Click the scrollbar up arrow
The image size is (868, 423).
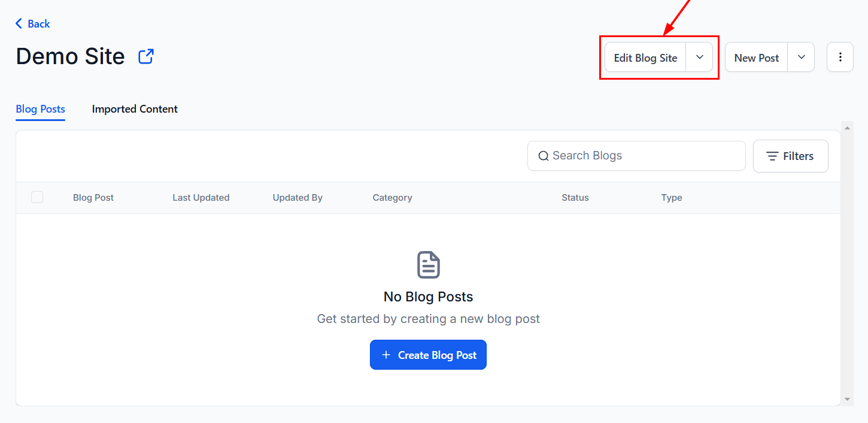tap(847, 127)
